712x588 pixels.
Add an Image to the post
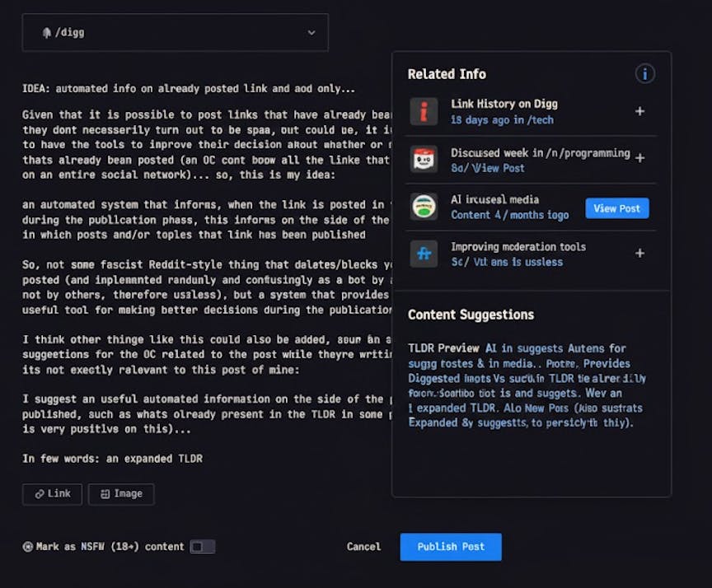pyautogui.click(x=121, y=494)
